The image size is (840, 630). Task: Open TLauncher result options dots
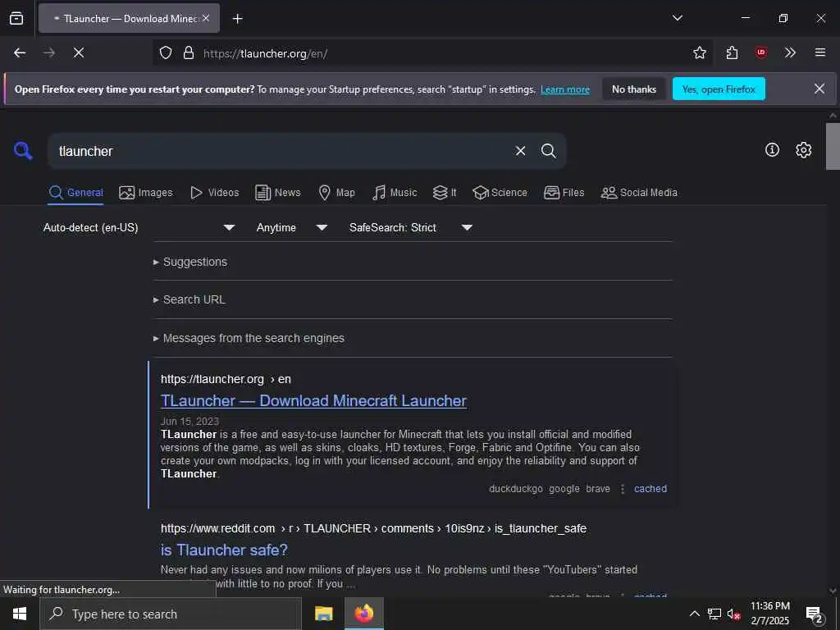coord(623,489)
